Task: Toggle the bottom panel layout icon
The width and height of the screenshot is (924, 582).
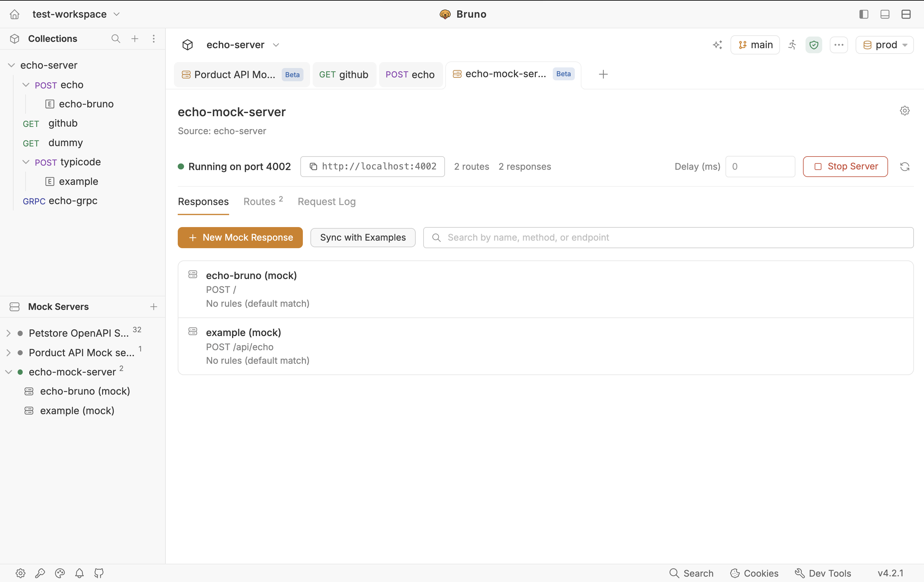Action: coord(885,14)
